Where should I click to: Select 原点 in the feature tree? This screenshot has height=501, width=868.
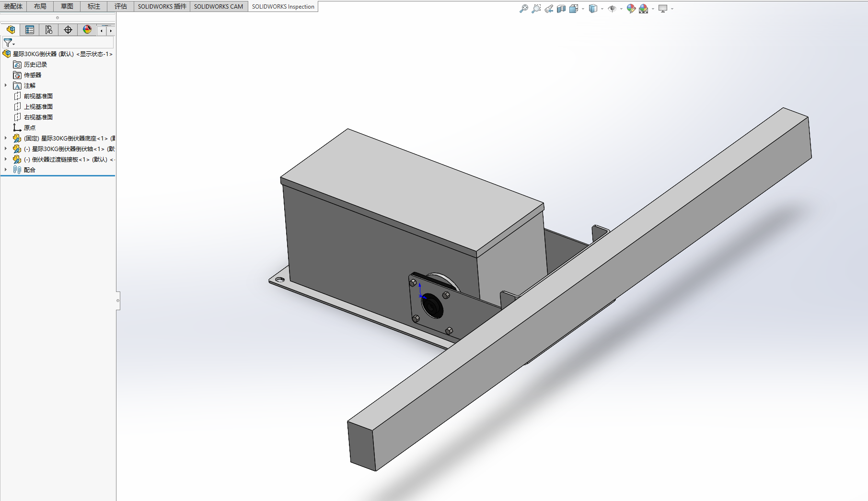pos(30,128)
